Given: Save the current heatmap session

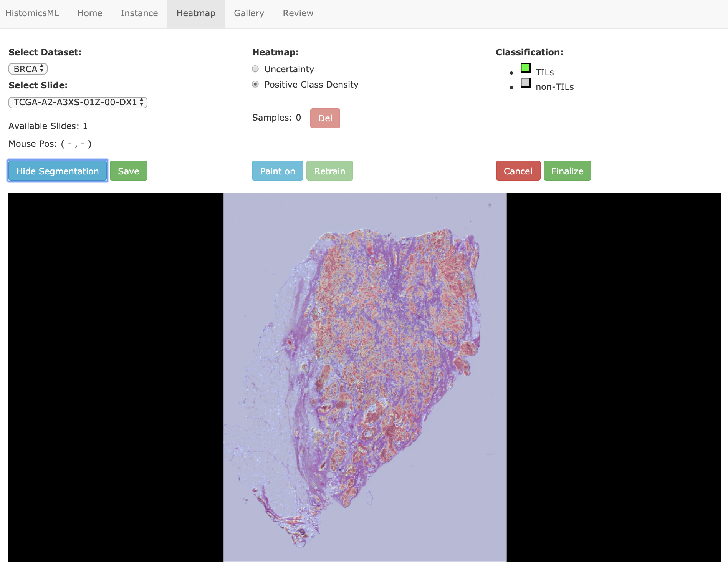Looking at the screenshot, I should coord(129,171).
